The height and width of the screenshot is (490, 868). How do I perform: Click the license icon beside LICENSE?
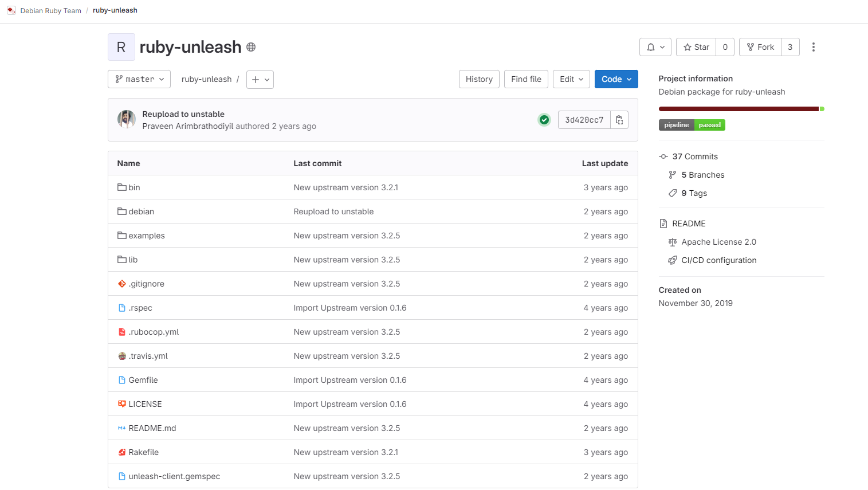(122, 404)
